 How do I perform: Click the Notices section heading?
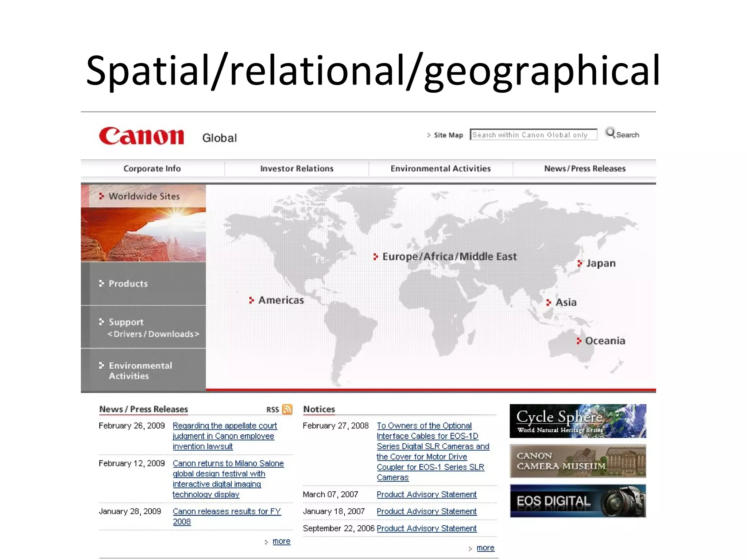coord(319,409)
